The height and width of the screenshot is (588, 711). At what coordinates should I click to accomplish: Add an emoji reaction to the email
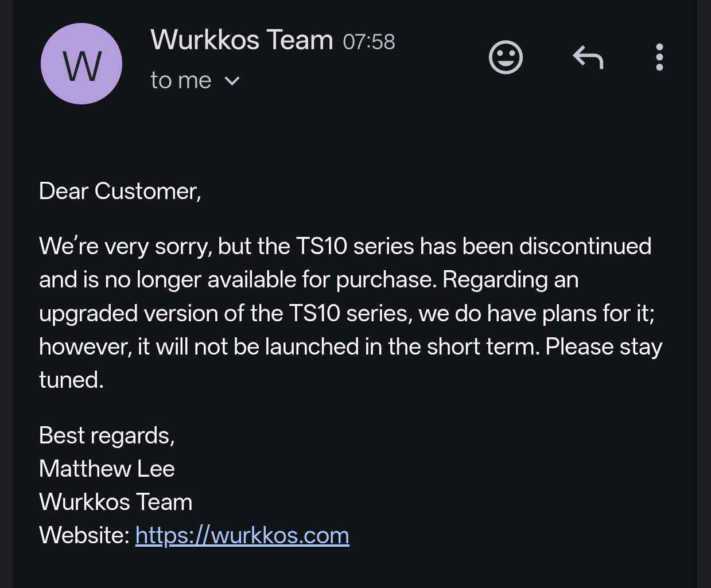coord(506,57)
